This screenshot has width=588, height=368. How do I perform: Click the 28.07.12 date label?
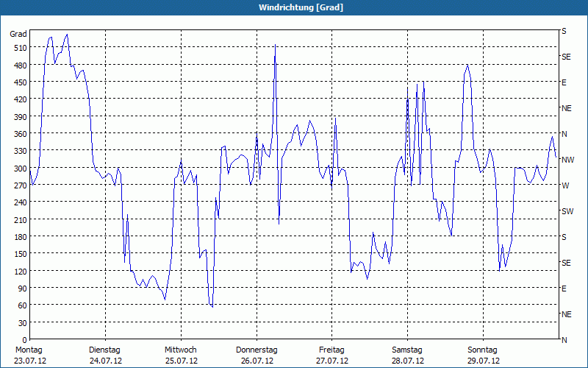[x=408, y=361]
